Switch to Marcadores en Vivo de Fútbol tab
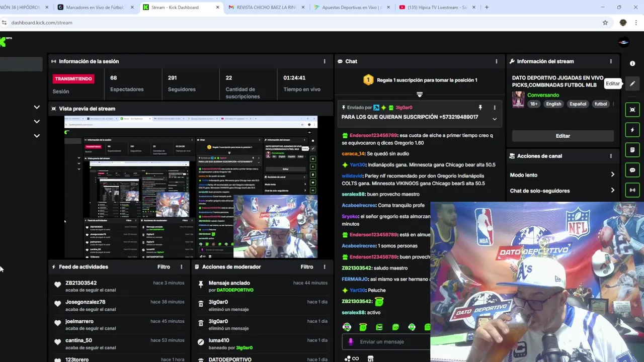 [x=96, y=7]
